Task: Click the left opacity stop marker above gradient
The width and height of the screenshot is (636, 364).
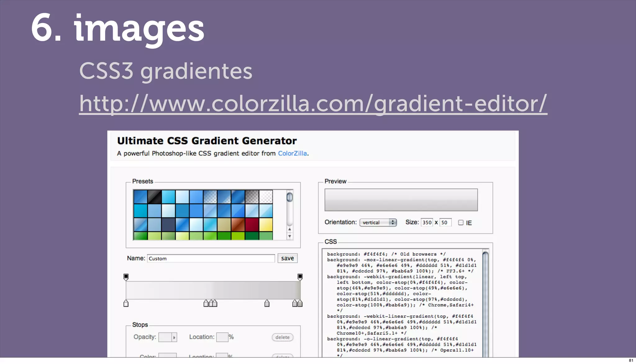Action: pyautogui.click(x=126, y=277)
